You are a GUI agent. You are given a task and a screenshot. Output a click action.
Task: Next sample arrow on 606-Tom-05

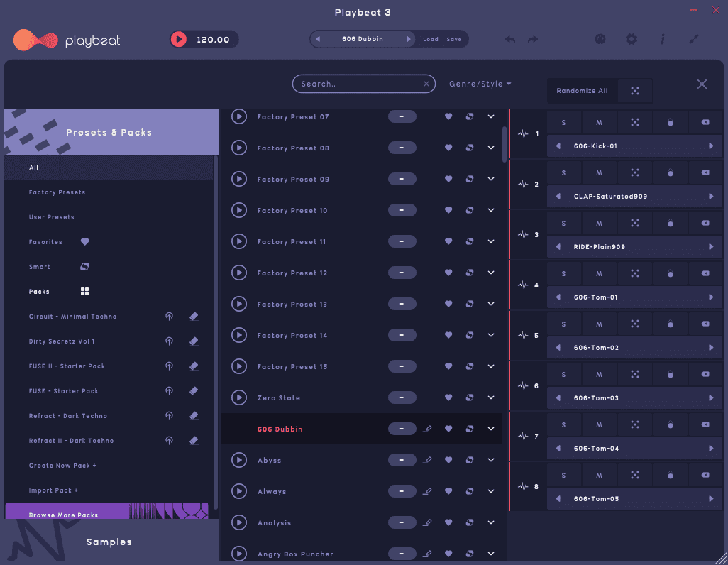point(711,498)
